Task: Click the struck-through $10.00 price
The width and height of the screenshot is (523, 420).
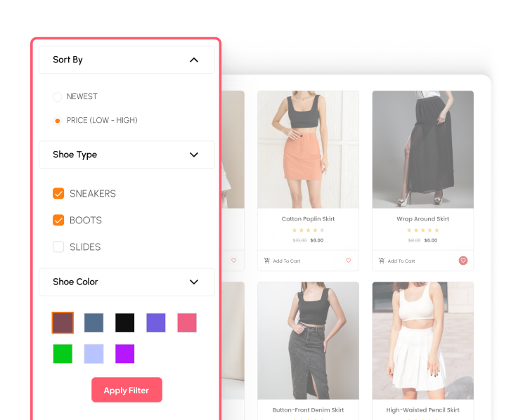Action: pyautogui.click(x=300, y=240)
